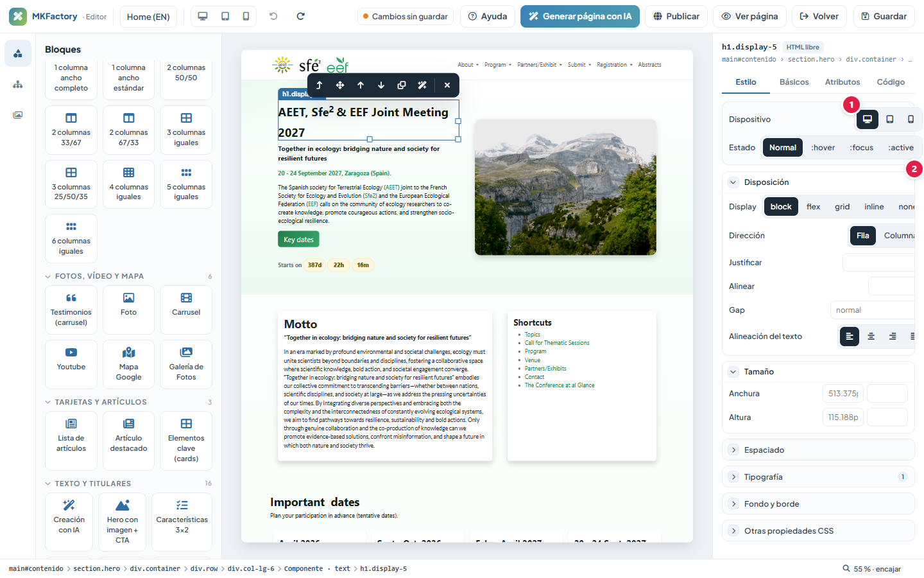Align text to the right
924x578 pixels.
[x=893, y=337]
